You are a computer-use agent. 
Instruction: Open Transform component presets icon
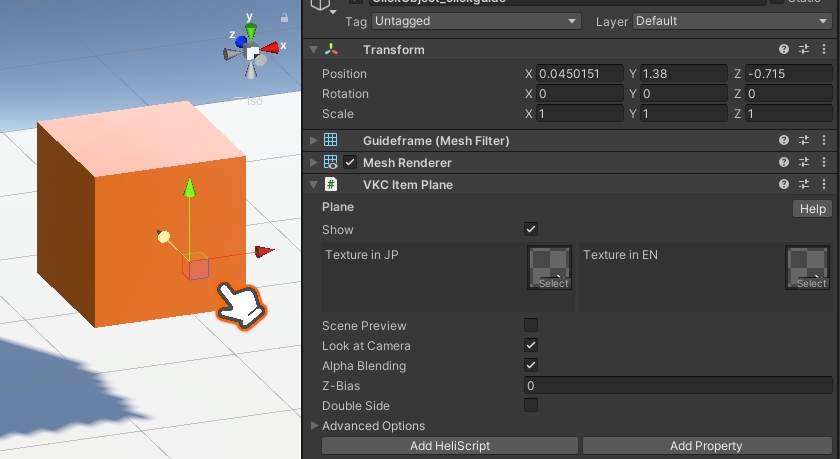pyautogui.click(x=804, y=50)
